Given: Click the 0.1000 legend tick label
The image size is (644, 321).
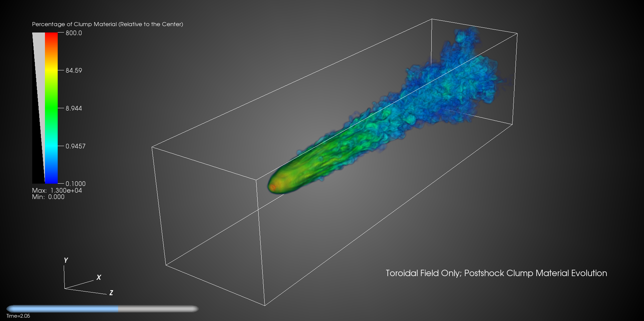Looking at the screenshot, I should coord(75,184).
